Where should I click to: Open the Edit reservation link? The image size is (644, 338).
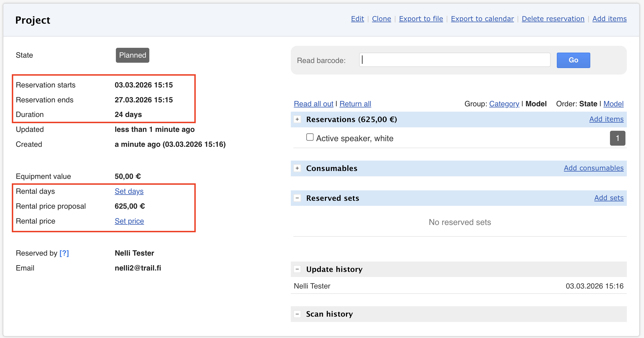point(357,19)
